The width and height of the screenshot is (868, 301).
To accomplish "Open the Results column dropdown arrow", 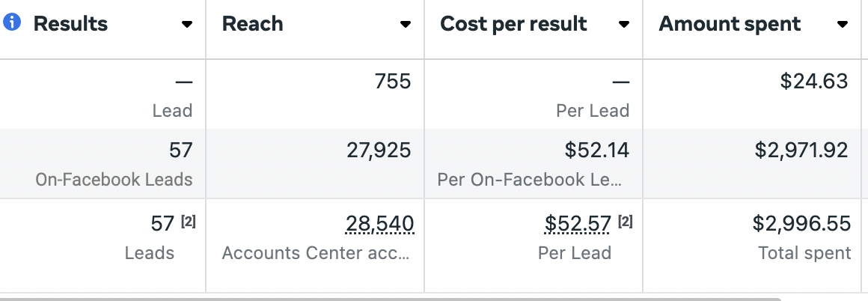I will point(187,25).
